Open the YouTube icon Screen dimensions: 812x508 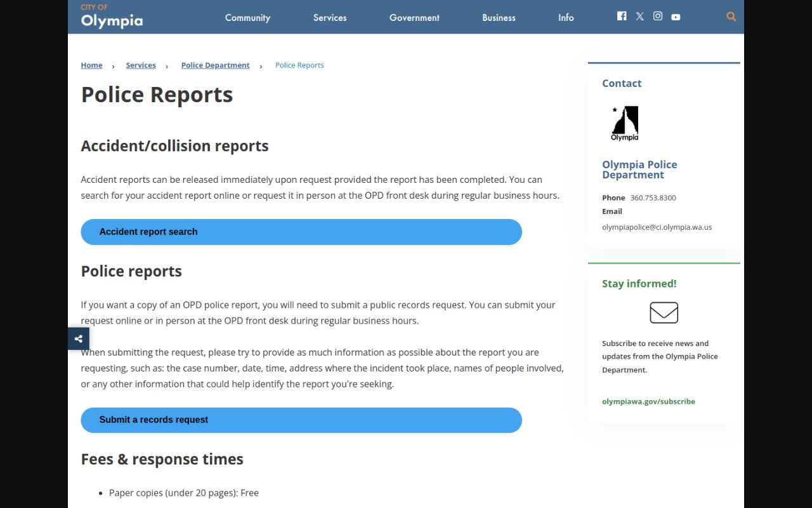[676, 17]
